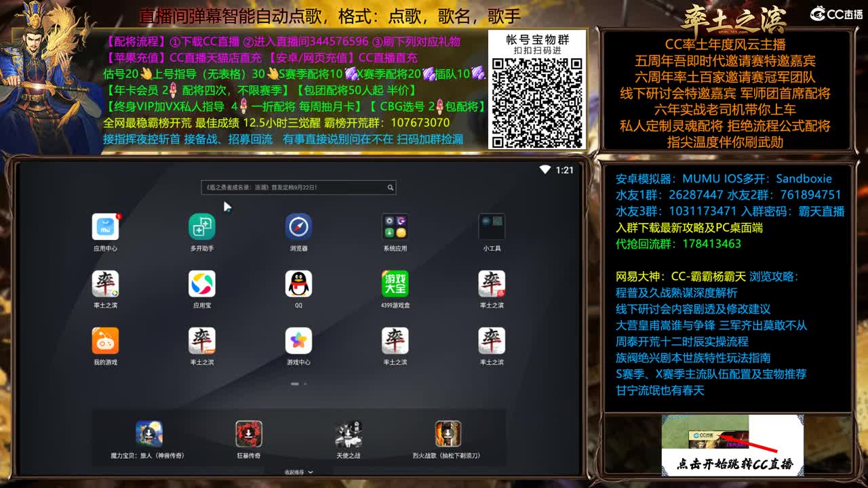
Task: Click the 帐号宝物群 QR code
Action: [x=537, y=102]
